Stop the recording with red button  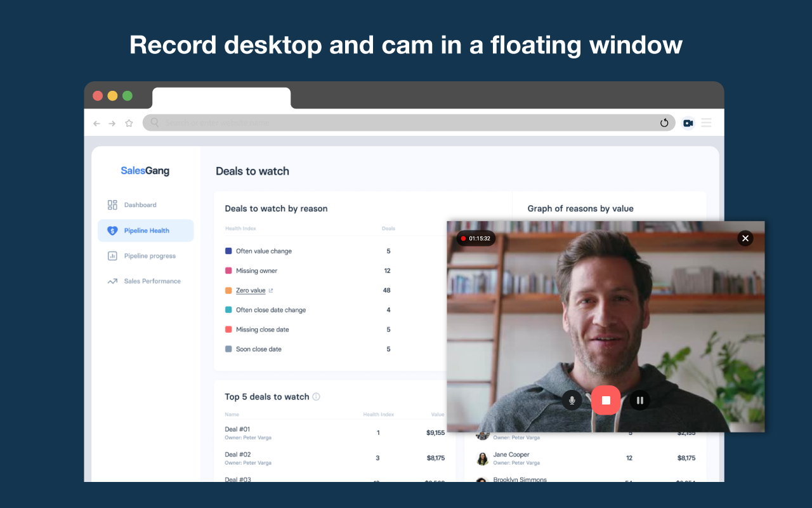pyautogui.click(x=606, y=400)
